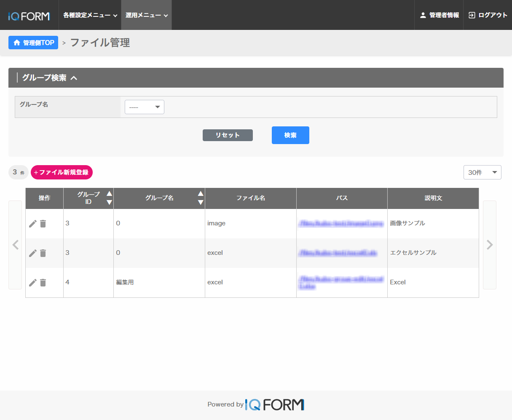
Task: Open the image file path link
Action: 341,224
